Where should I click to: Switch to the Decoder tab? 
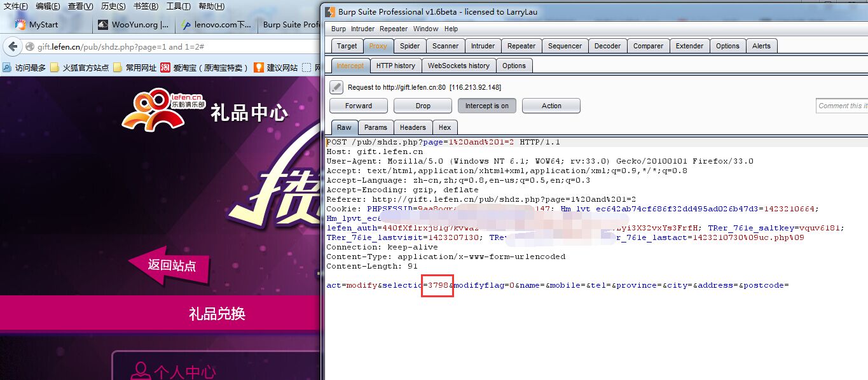click(x=607, y=46)
